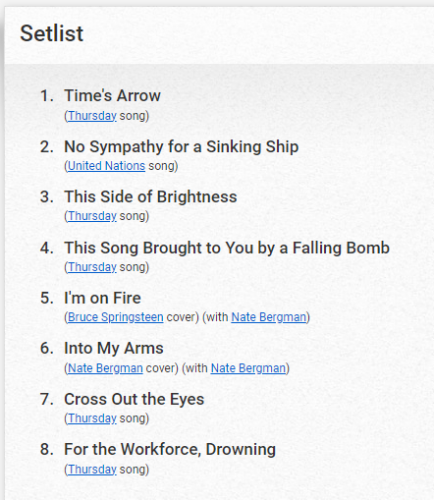Open Nate Bergman link under I'm on Fire
434x500 pixels.
[x=269, y=317]
